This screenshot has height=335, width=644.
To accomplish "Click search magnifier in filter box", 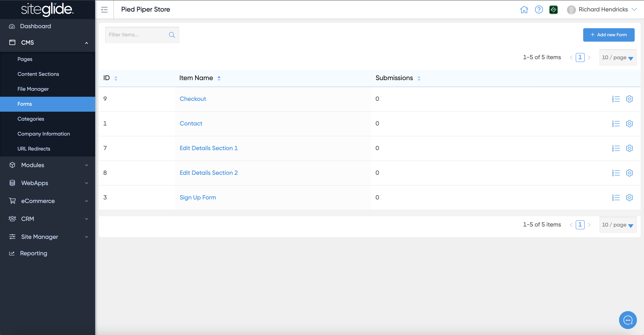I will (x=172, y=35).
